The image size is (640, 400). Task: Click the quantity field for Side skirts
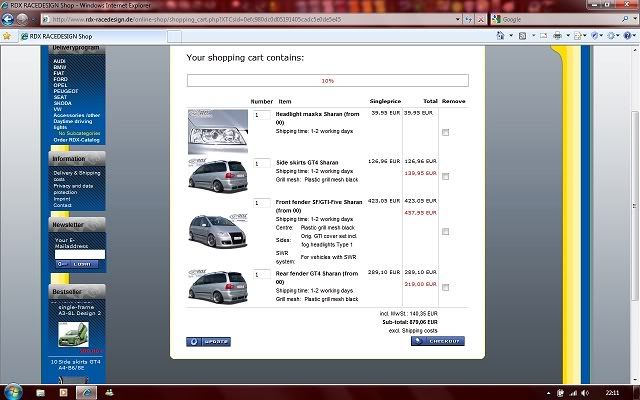pyautogui.click(x=261, y=163)
